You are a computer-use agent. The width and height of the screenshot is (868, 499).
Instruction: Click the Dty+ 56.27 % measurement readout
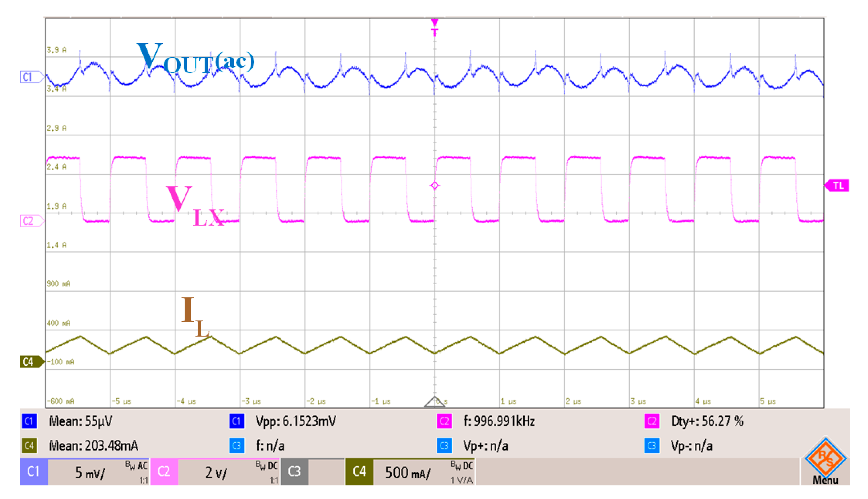pos(707,421)
